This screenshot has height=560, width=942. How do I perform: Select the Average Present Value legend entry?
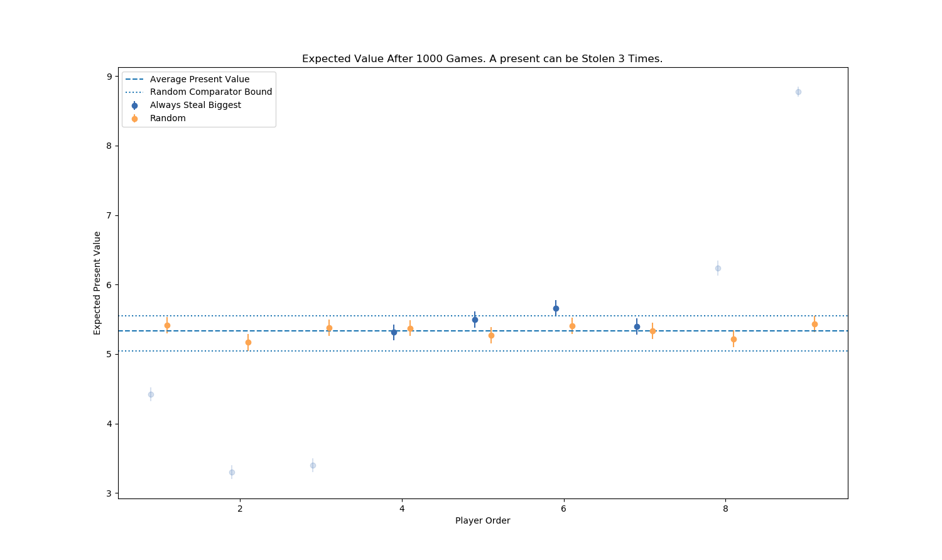pos(200,79)
